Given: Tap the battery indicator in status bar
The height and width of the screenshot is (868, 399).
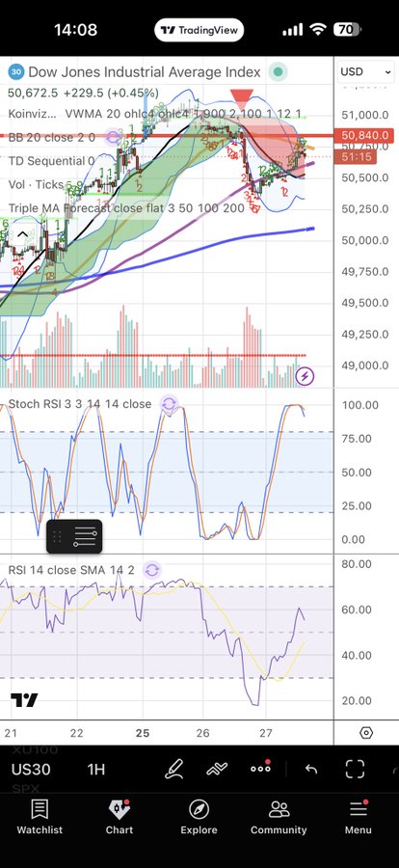Looking at the screenshot, I should [346, 30].
